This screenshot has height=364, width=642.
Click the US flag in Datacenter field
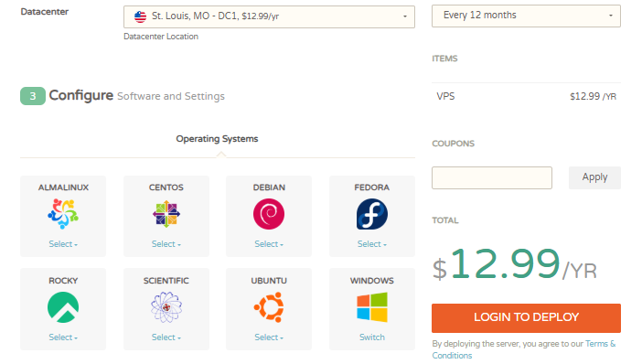click(140, 16)
